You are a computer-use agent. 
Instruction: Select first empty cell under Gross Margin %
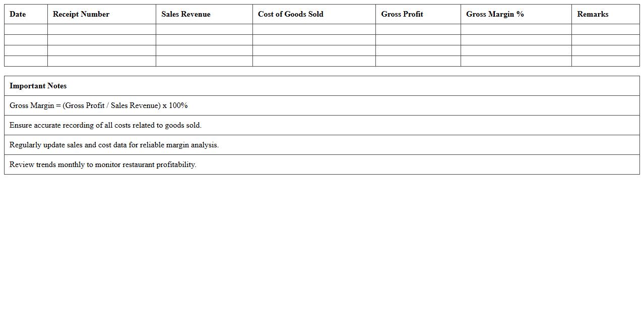tap(516, 29)
